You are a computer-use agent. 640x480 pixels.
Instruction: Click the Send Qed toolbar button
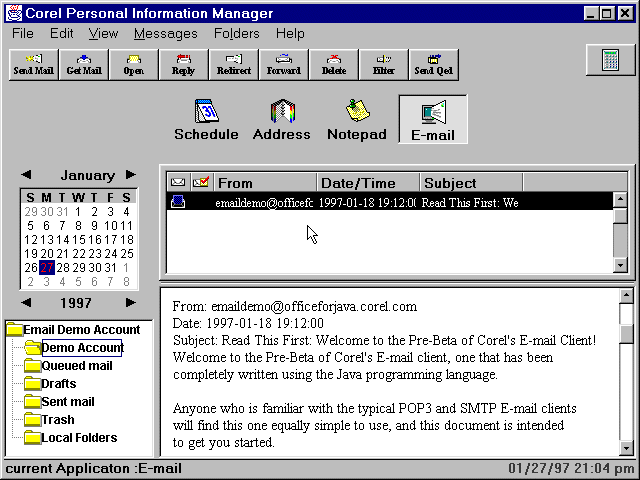click(433, 64)
